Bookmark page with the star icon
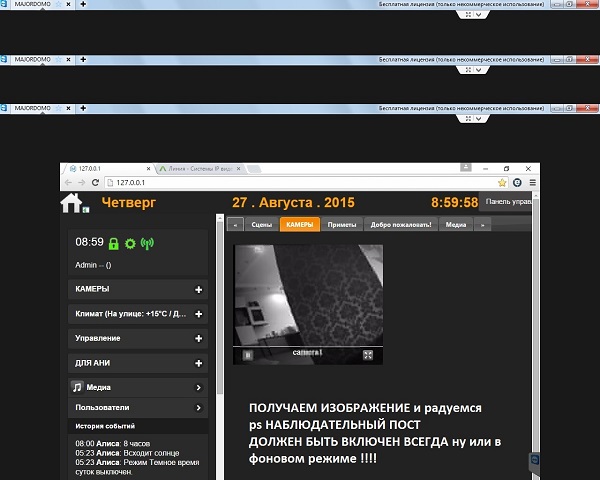This screenshot has width=600, height=480. pyautogui.click(x=502, y=183)
